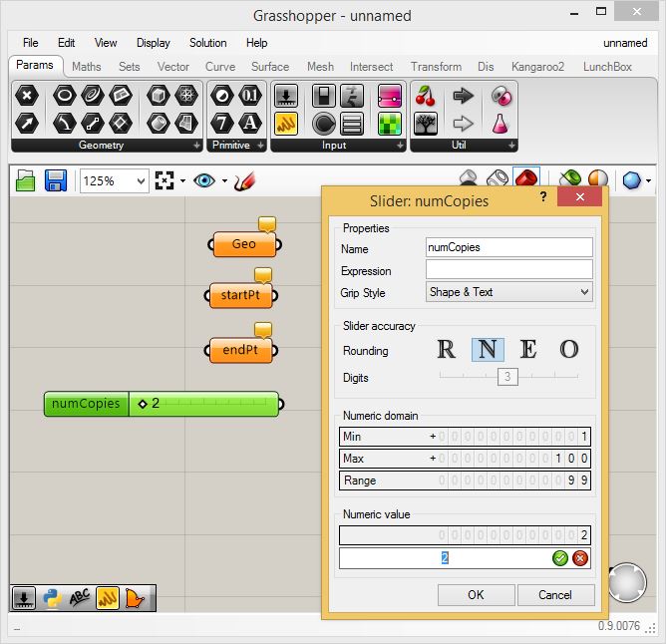The height and width of the screenshot is (644, 666).
Task: Expand the Geometry panel plus
Action: coord(196,146)
